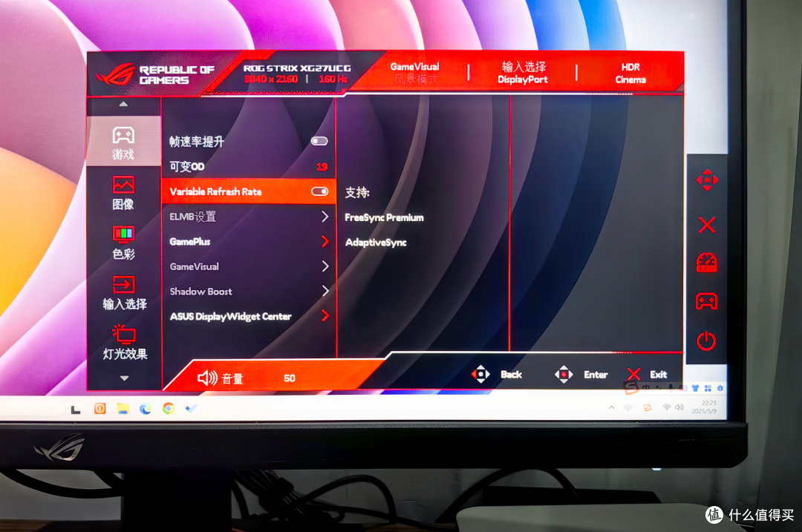The width and height of the screenshot is (802, 532).
Task: Open the 图像 image settings category
Action: click(123, 193)
